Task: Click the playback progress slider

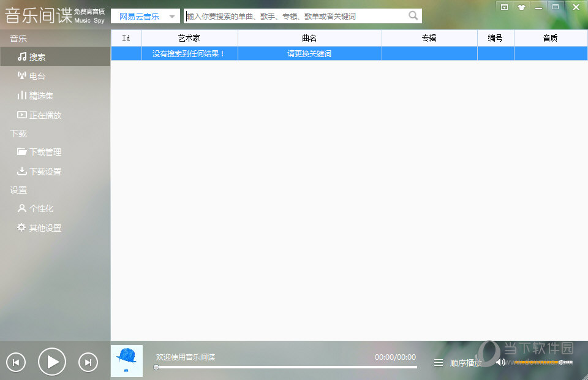Action: point(287,367)
